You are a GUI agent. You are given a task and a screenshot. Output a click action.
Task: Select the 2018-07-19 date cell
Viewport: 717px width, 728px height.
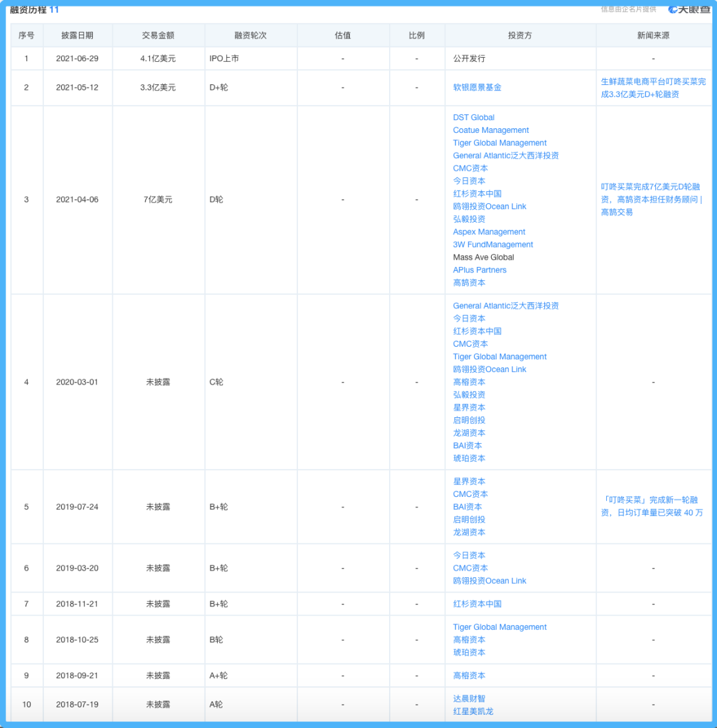point(77,704)
